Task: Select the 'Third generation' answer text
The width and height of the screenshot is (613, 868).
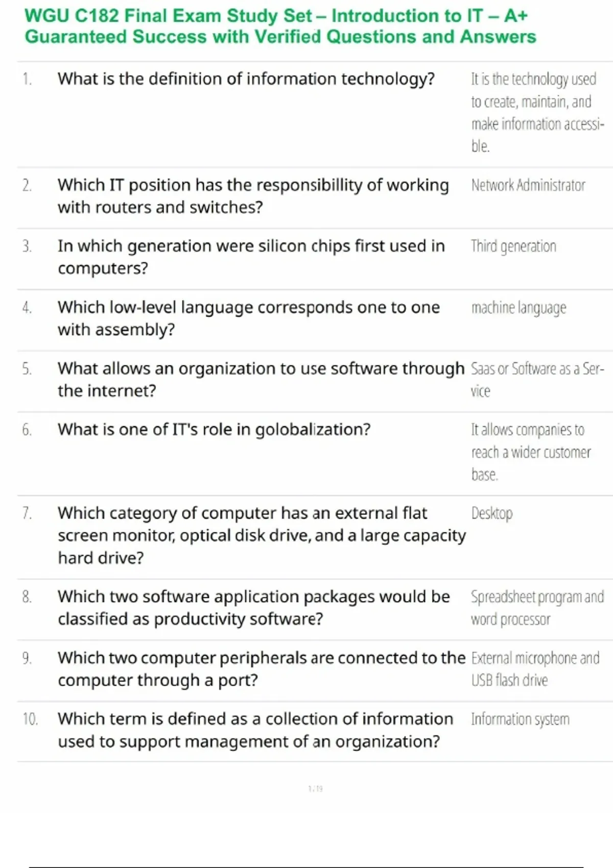Action: [513, 247]
